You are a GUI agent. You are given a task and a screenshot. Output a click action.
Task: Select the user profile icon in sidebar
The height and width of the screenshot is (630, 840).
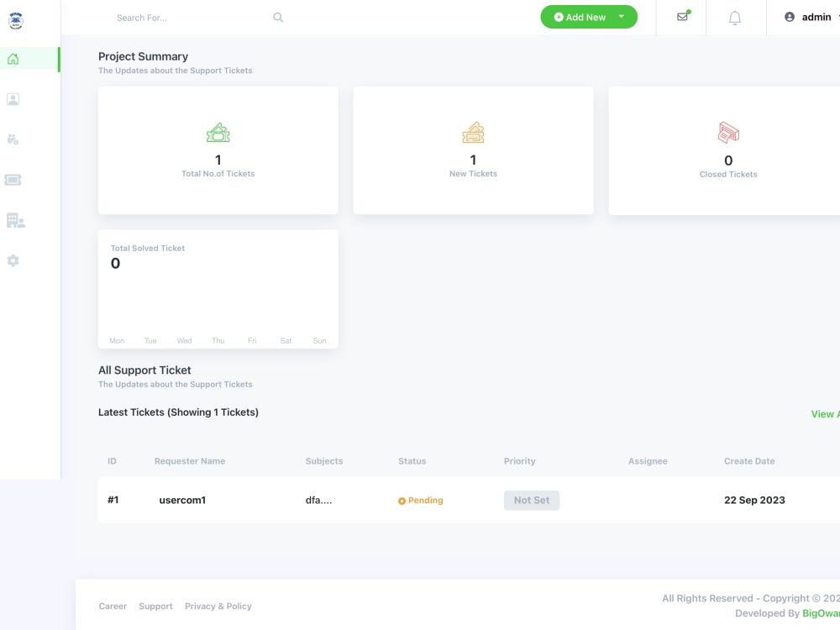13,99
